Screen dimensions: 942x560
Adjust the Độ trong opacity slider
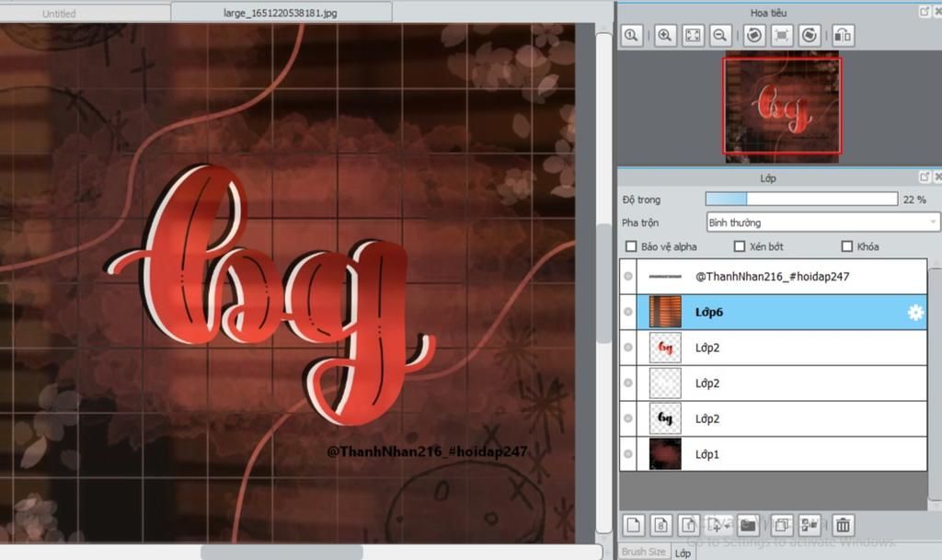(x=801, y=199)
